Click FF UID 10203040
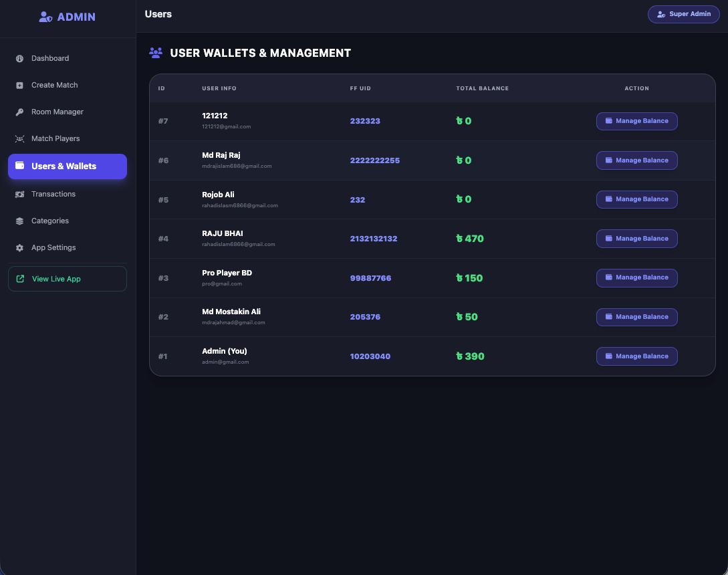 (370, 357)
